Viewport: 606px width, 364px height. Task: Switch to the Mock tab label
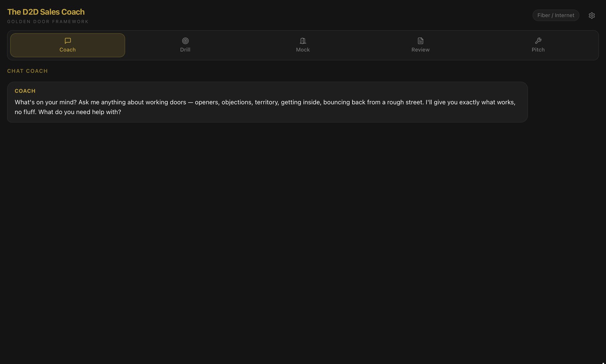click(303, 49)
